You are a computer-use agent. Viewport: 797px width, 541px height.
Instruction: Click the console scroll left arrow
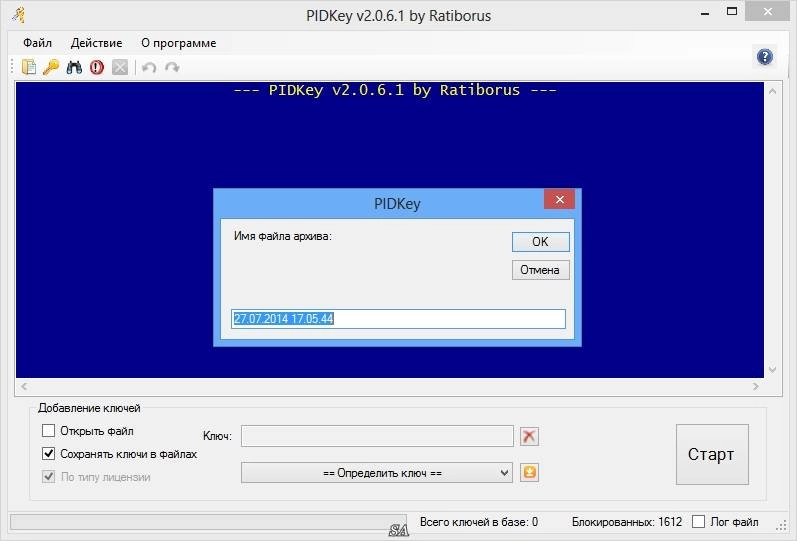tap(24, 386)
